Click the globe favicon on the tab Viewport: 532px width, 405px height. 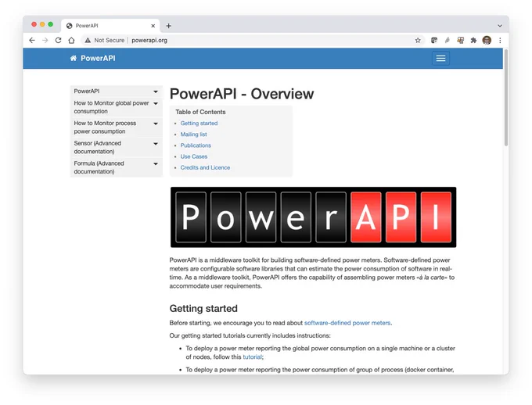pos(69,26)
